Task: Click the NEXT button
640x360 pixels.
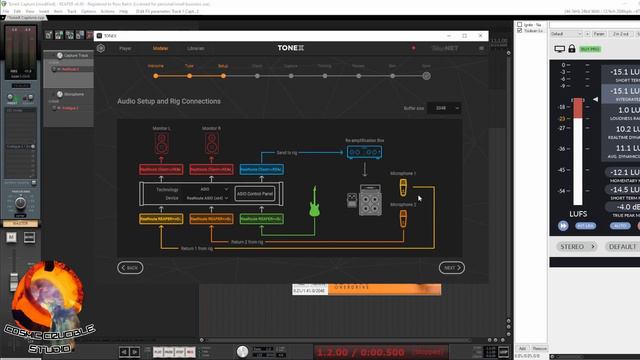Action: (452, 268)
